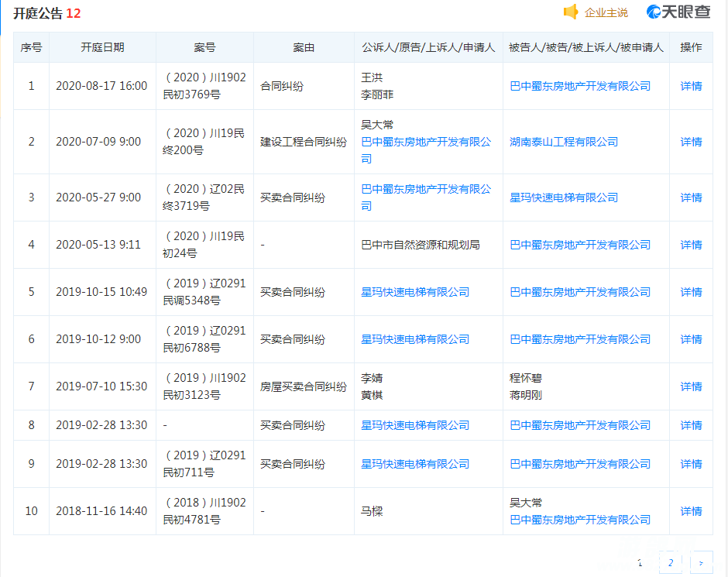Screen dimensions: 728x577
Task: Click date cell 2018-11-16 14:40
Action: point(101,511)
